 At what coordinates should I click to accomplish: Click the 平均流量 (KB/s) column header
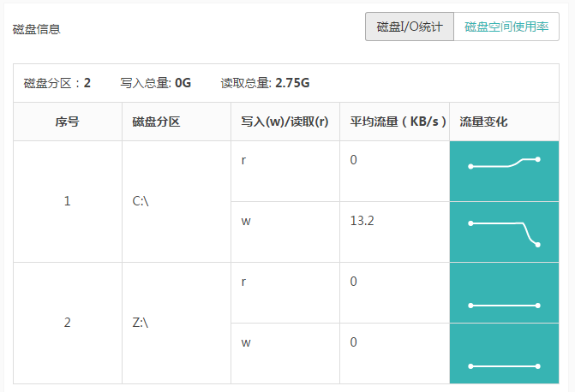[394, 122]
